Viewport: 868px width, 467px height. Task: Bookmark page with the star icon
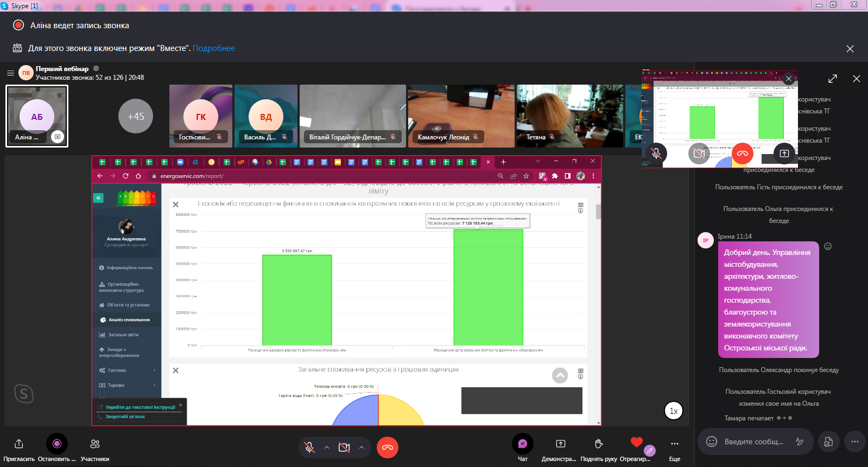click(526, 176)
